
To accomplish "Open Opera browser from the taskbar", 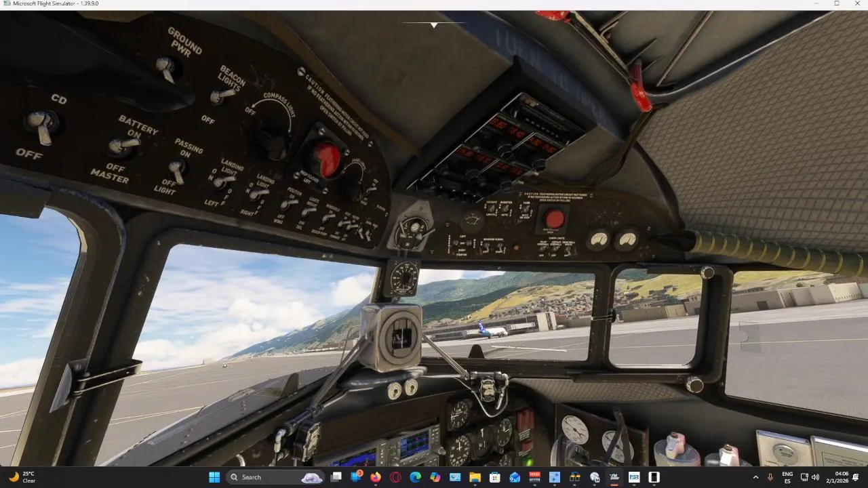I will tap(395, 477).
